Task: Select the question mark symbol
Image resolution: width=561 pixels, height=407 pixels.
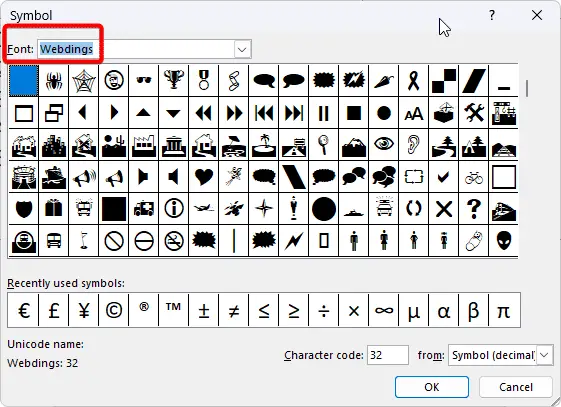Action: pos(474,209)
